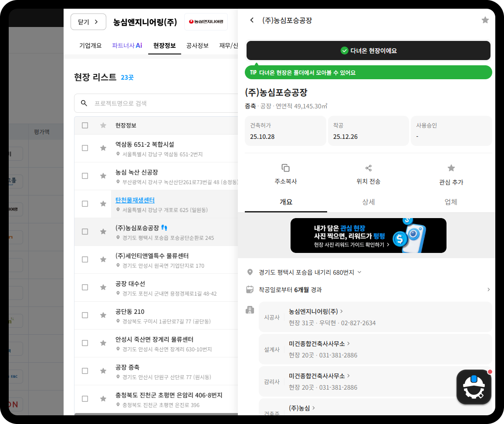Click 현장 사진 리워드 가이드 확인하기 banner
The height and width of the screenshot is (424, 504).
pos(369,236)
